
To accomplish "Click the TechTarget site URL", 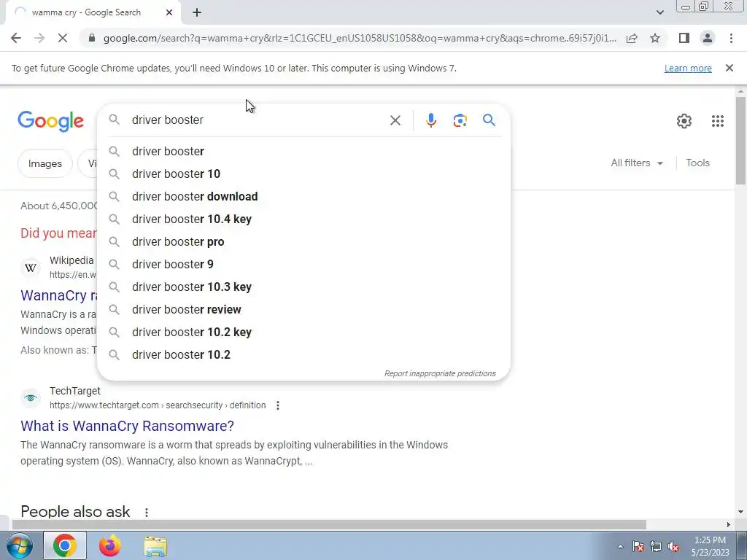I will 158,405.
